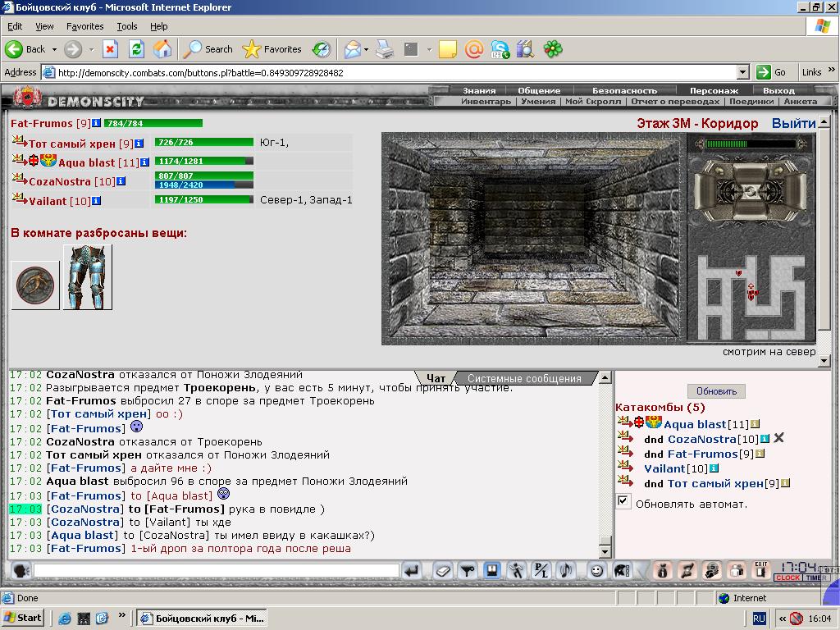Expand the taskbar quick launch chevron
The width and height of the screenshot is (840, 630).
click(x=121, y=614)
